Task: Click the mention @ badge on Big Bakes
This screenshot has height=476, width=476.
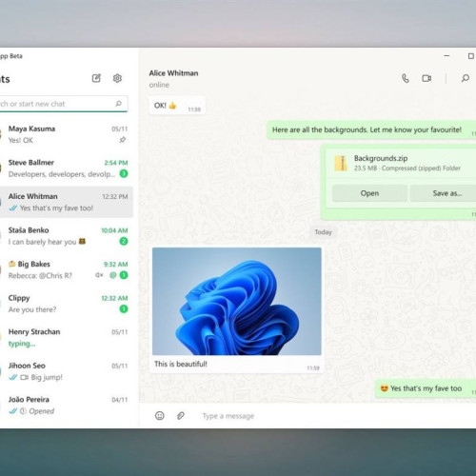Action: (x=113, y=275)
